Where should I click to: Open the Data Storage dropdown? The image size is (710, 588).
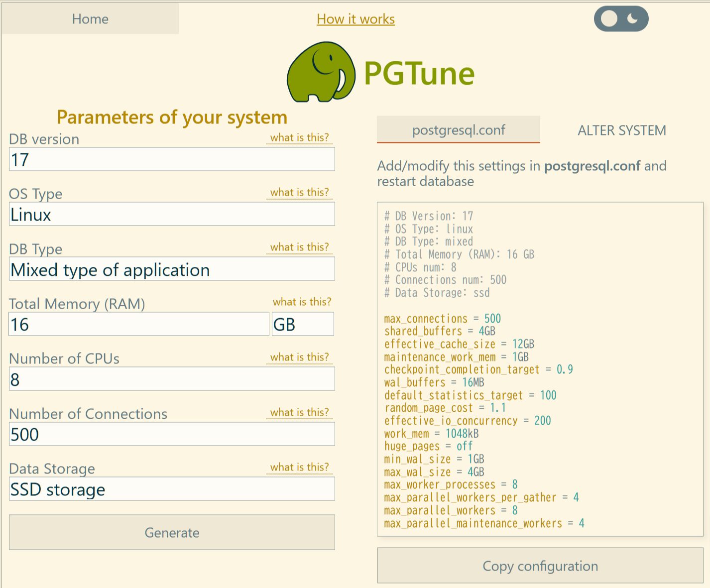tap(172, 489)
